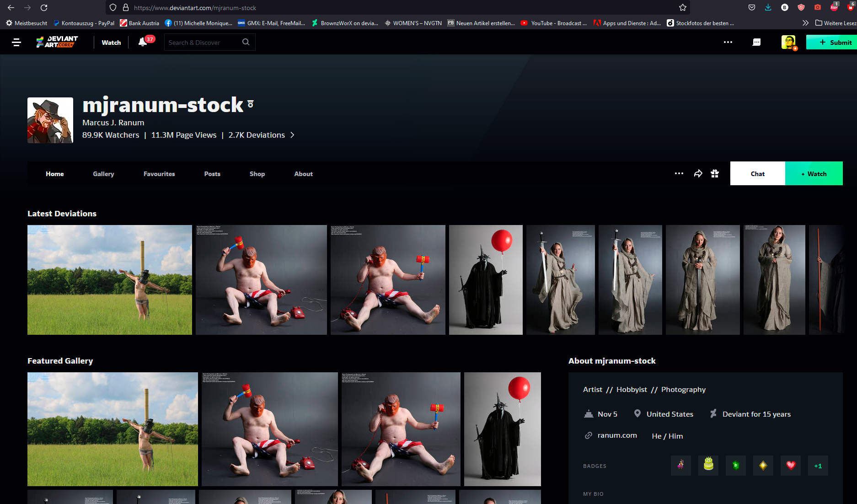Click the search magnifier icon
Image resolution: width=857 pixels, height=504 pixels.
click(246, 42)
